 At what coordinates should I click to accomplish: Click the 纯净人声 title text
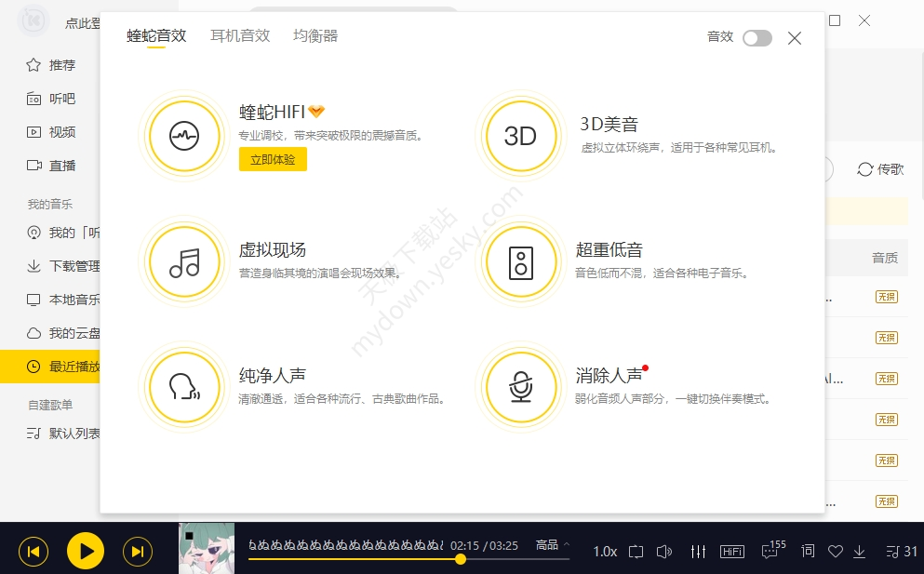(x=273, y=376)
